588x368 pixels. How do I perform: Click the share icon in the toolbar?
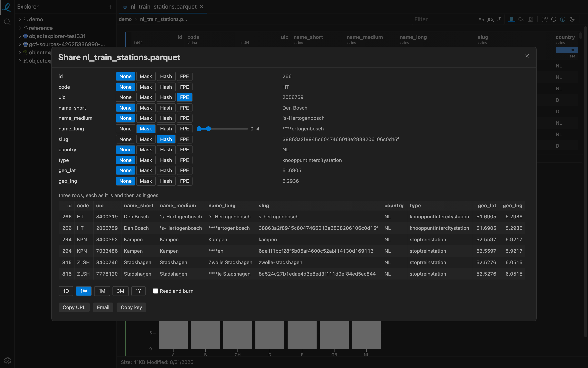545,19
